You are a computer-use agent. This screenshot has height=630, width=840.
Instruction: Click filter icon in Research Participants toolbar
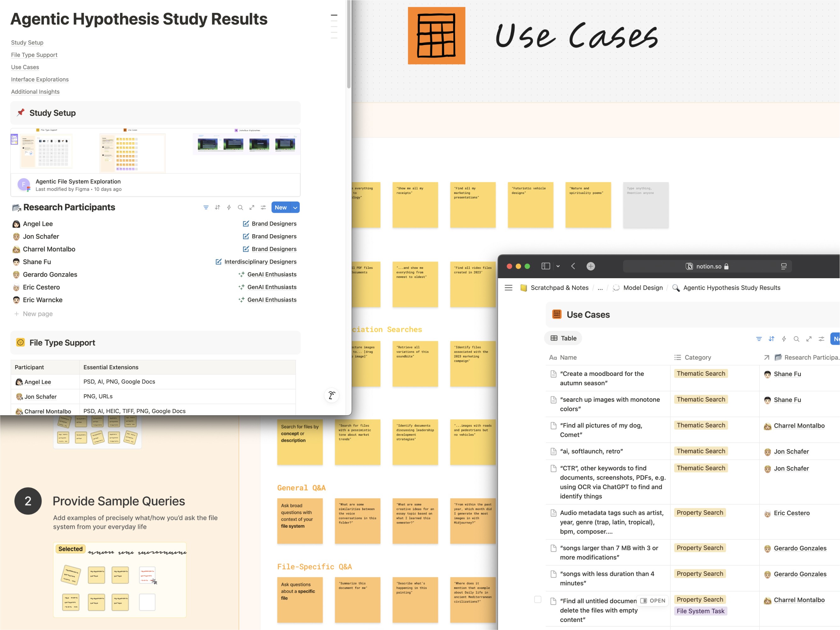tap(206, 207)
